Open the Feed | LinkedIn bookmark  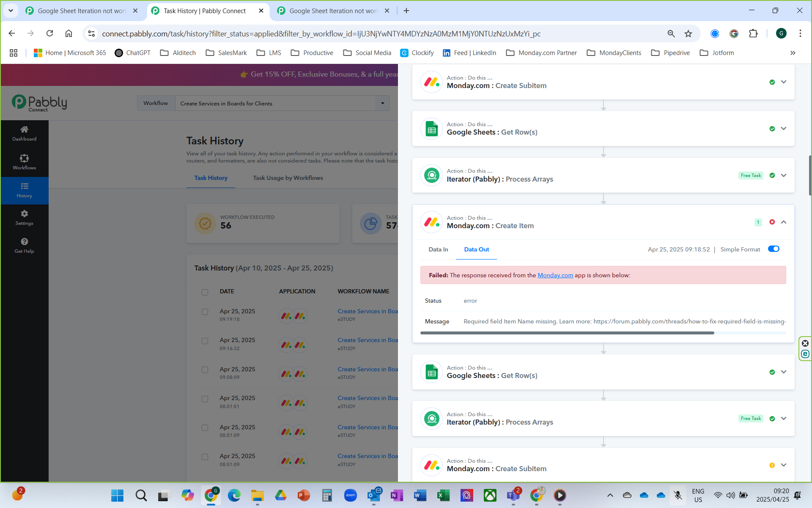pos(469,53)
